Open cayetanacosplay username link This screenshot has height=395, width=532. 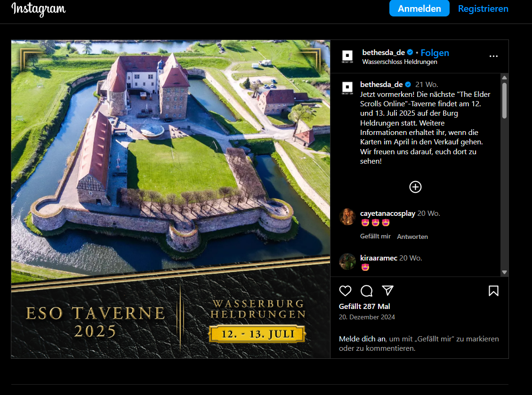[x=387, y=213]
